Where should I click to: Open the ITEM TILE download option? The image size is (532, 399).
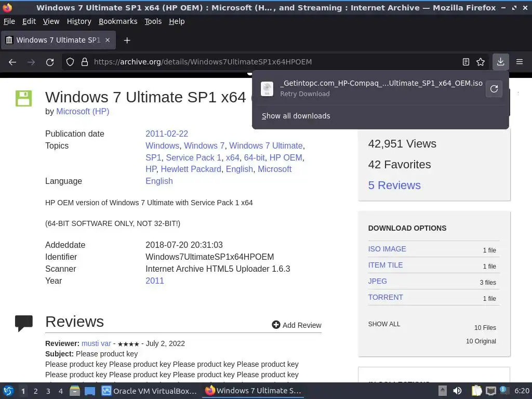point(385,265)
